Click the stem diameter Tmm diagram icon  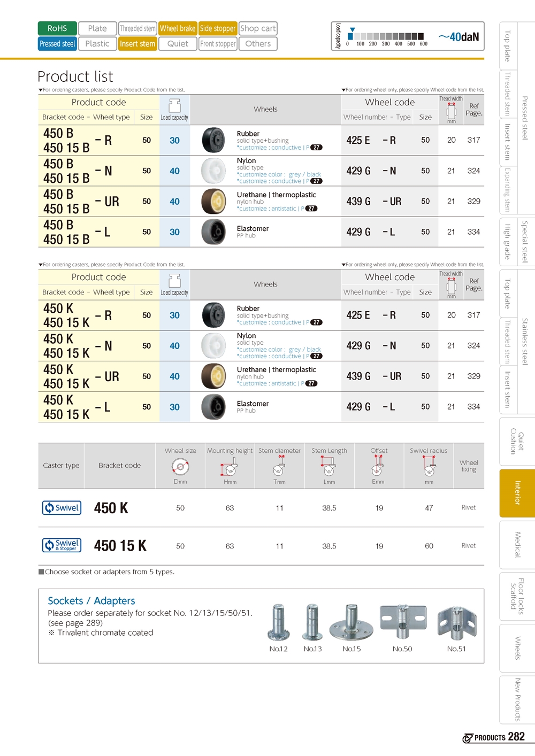coord(279,467)
